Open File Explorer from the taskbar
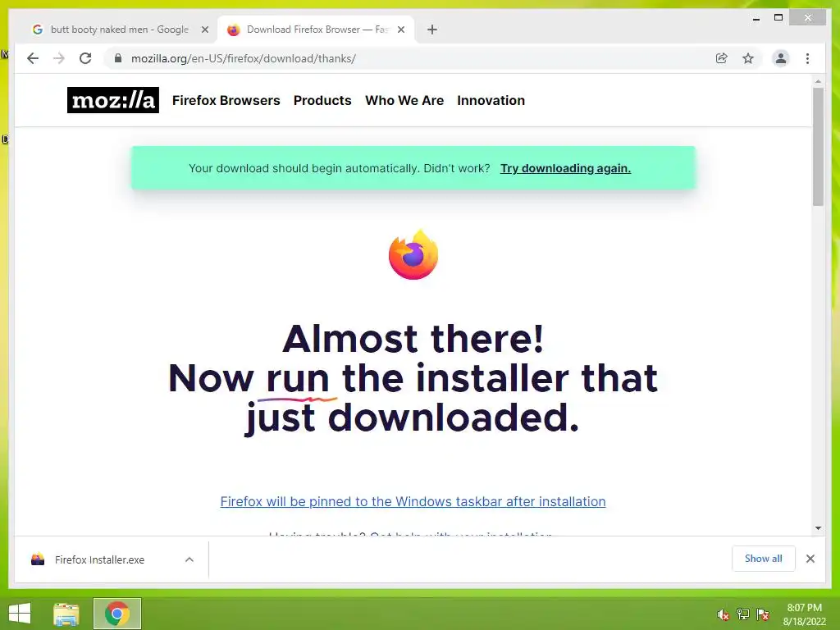The height and width of the screenshot is (630, 840). 66,614
